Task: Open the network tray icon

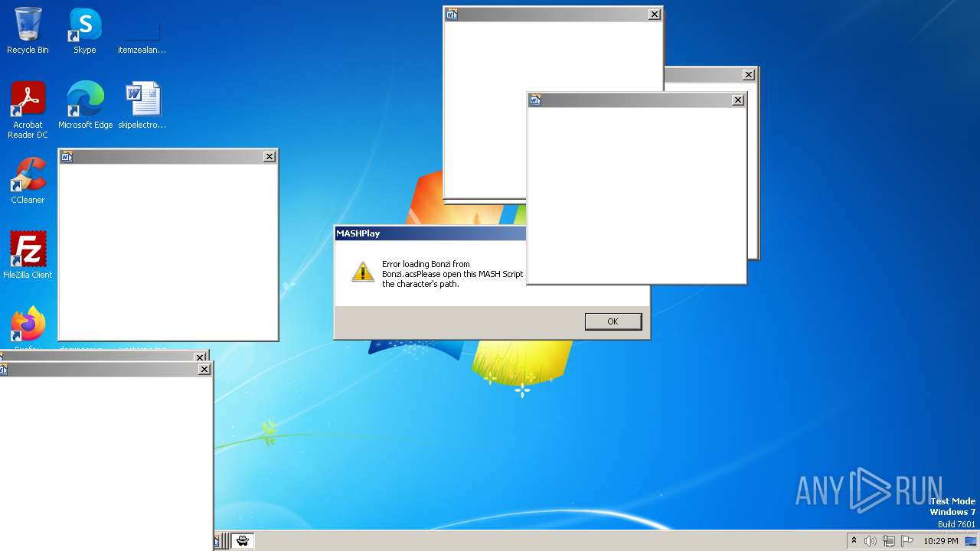Action: coord(889,541)
